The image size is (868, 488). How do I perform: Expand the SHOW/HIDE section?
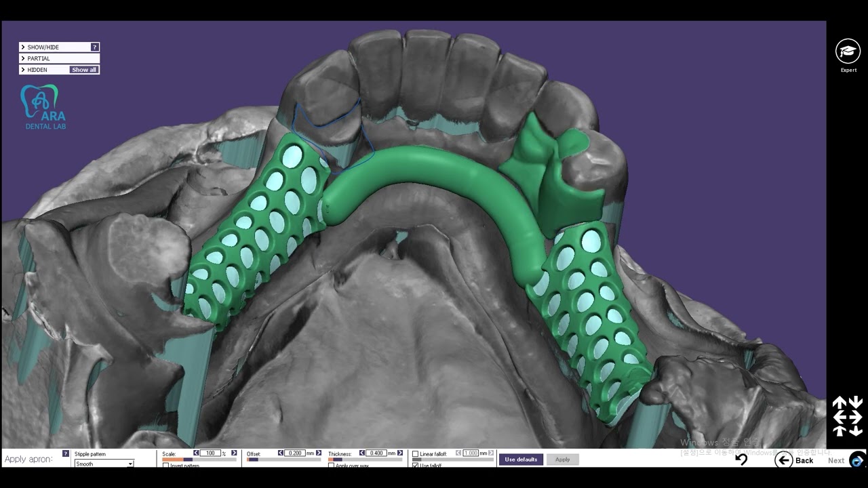(59, 47)
